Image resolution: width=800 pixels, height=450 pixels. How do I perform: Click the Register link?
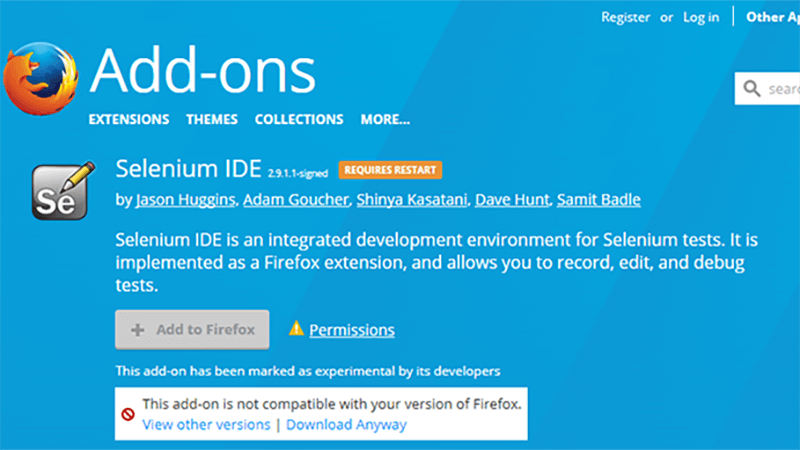coord(625,17)
